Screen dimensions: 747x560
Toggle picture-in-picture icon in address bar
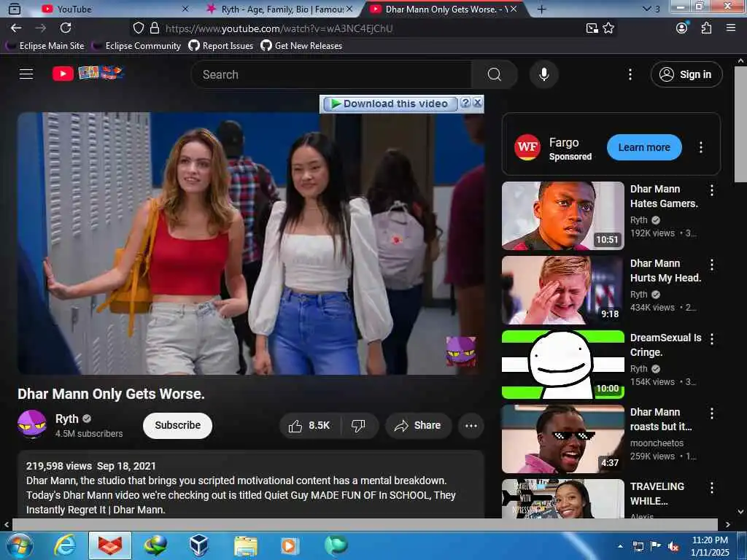coord(592,28)
